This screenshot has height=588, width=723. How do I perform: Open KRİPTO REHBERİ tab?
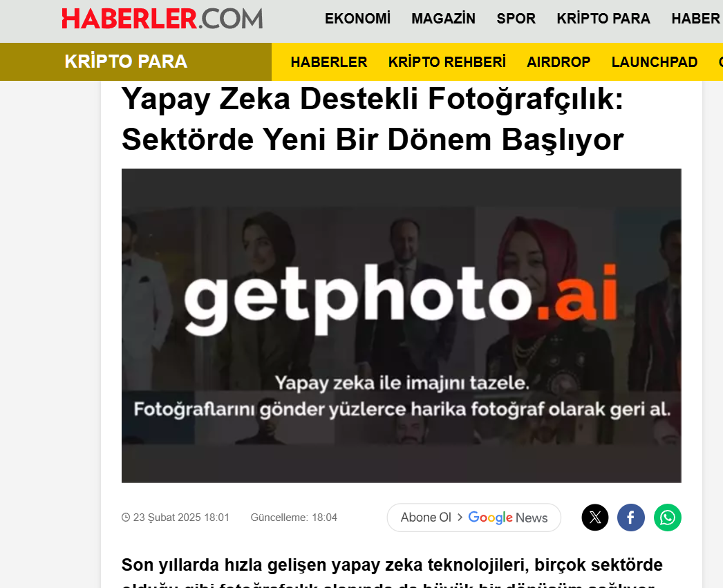point(447,61)
